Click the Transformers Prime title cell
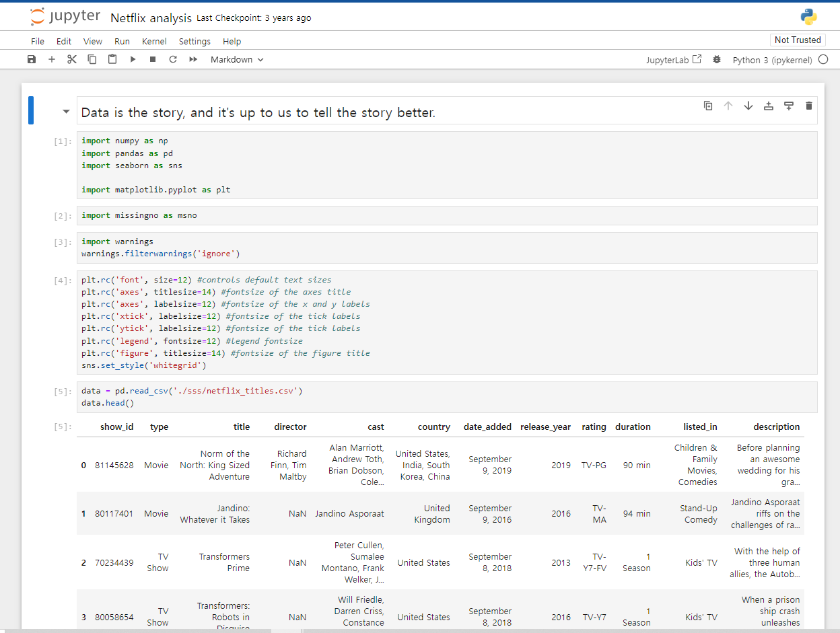Image resolution: width=840 pixels, height=633 pixels. 224,562
